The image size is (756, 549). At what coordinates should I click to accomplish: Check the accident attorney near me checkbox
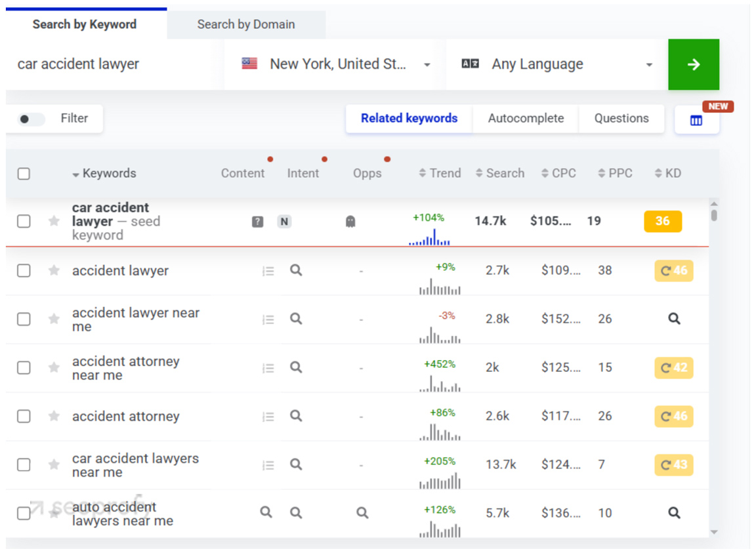[x=24, y=368]
